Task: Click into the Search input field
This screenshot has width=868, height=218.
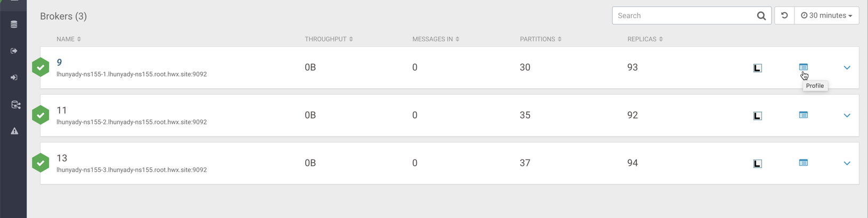Action: [684, 16]
